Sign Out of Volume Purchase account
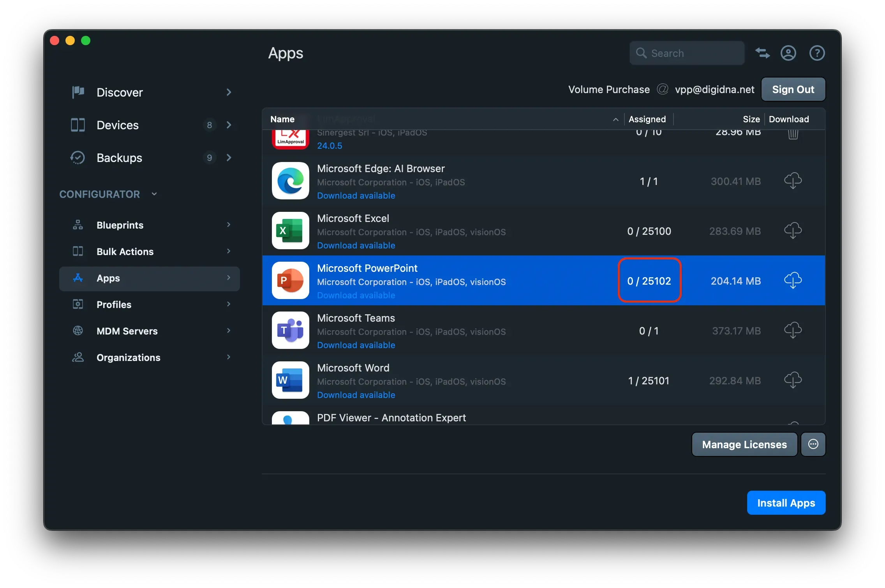This screenshot has width=885, height=588. tap(793, 89)
